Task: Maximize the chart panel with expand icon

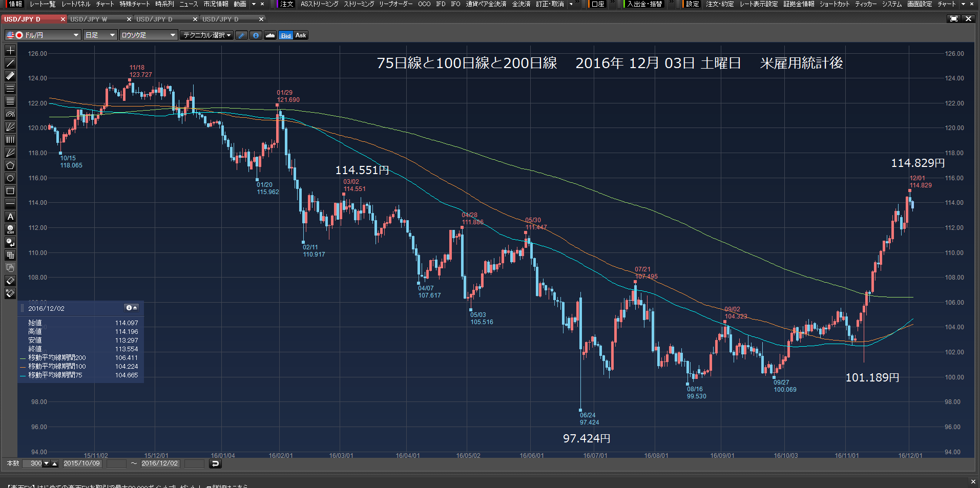Action: [x=953, y=19]
